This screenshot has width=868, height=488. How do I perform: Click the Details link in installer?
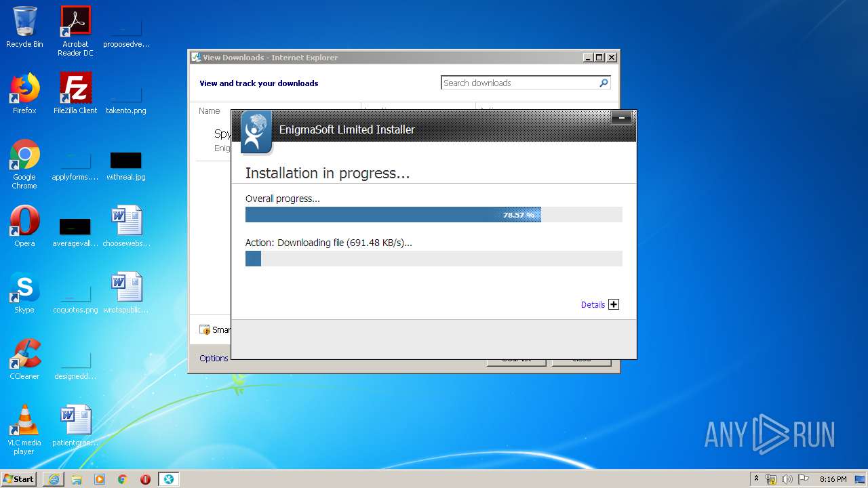click(x=593, y=305)
